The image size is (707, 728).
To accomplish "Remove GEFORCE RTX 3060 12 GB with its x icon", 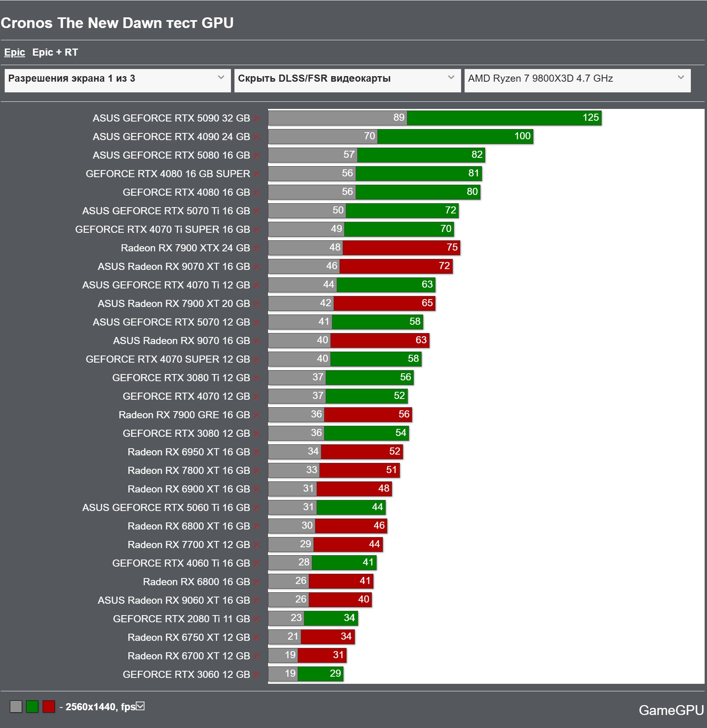I will click(257, 675).
